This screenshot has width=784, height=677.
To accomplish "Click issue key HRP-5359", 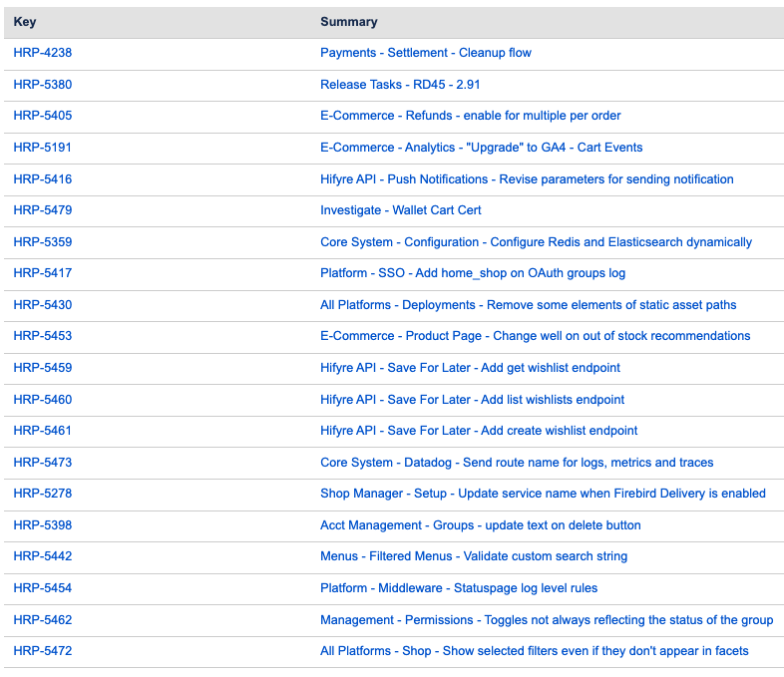I will pyautogui.click(x=43, y=242).
